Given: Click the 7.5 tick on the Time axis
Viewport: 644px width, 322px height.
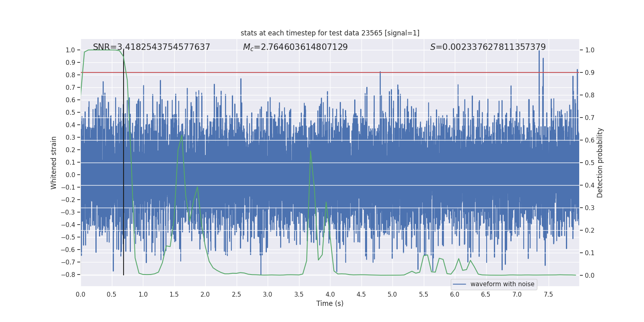Looking at the screenshot, I should coord(548,294).
